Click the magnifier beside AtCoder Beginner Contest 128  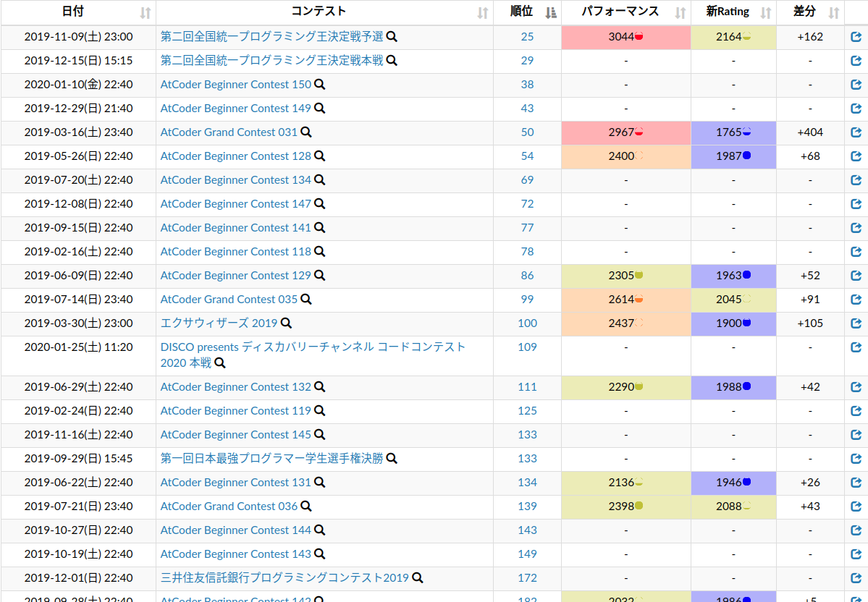click(320, 156)
